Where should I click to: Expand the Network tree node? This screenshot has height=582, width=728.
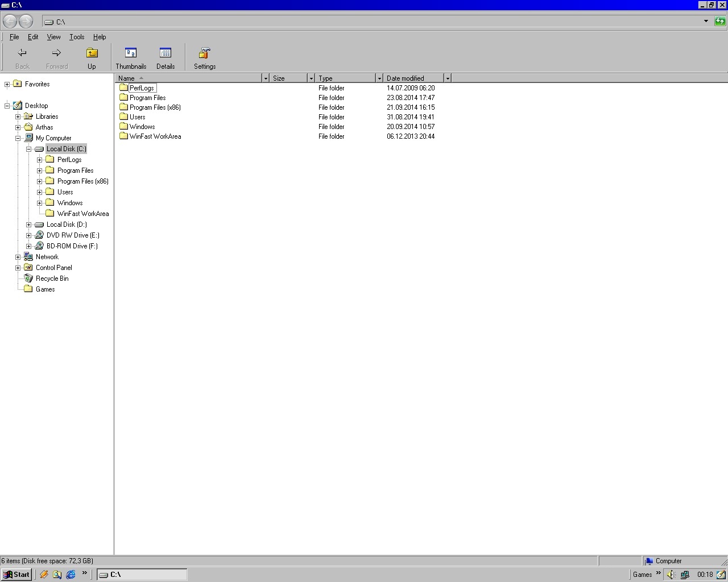click(x=18, y=257)
